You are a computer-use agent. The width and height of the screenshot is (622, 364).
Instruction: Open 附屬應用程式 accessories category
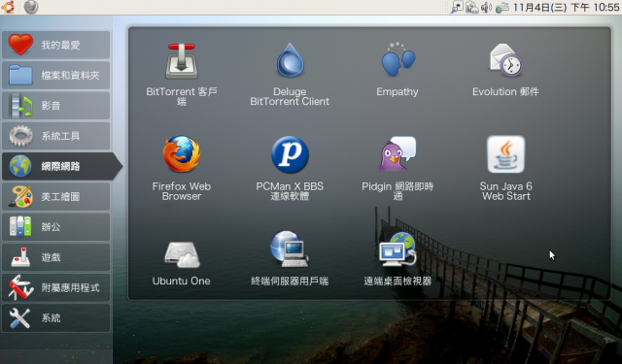coord(56,287)
